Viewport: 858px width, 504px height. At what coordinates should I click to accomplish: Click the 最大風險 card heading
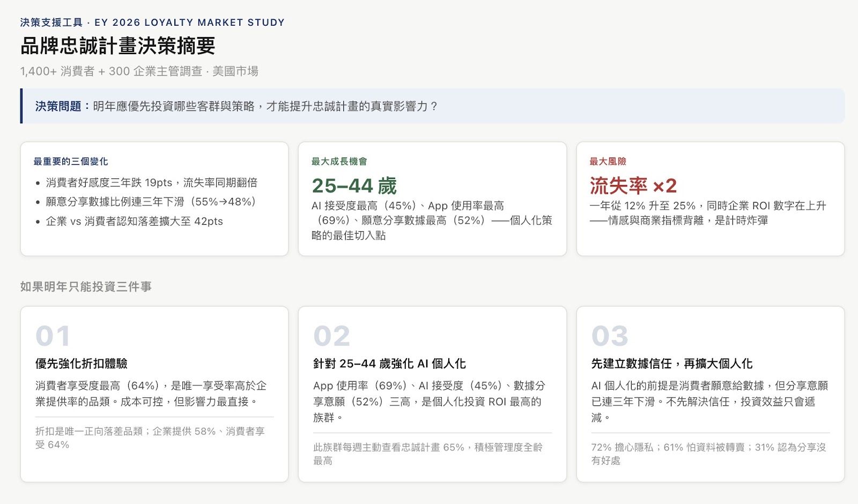click(x=608, y=161)
